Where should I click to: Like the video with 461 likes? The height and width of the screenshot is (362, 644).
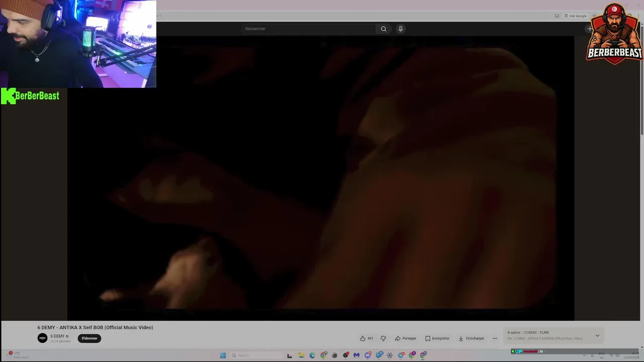coord(366,338)
